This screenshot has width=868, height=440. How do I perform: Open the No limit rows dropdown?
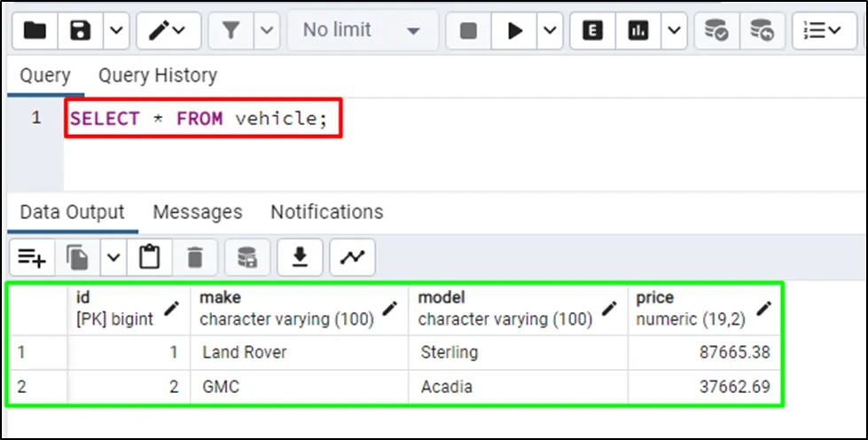[362, 31]
